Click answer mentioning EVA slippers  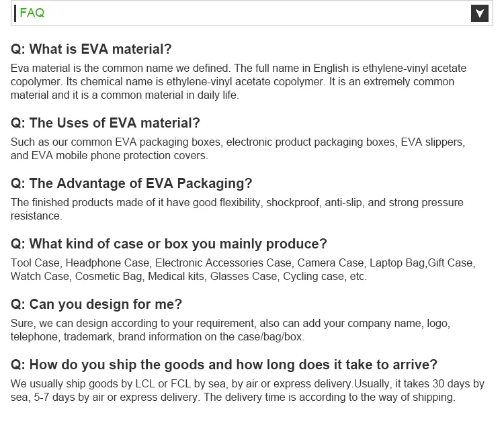[238, 142]
